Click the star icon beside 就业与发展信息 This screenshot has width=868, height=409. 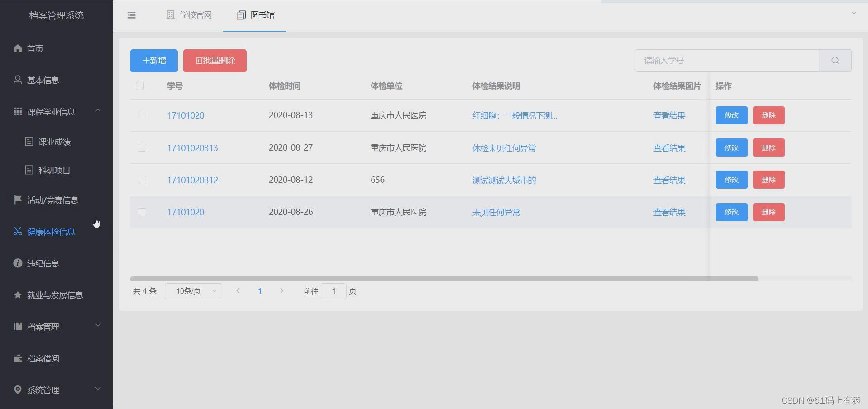coord(18,295)
